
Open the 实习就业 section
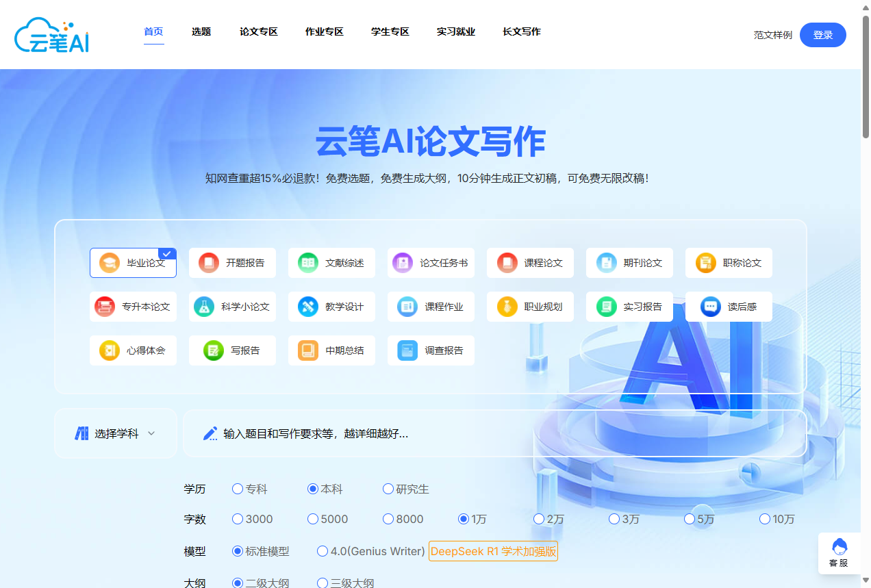(455, 31)
